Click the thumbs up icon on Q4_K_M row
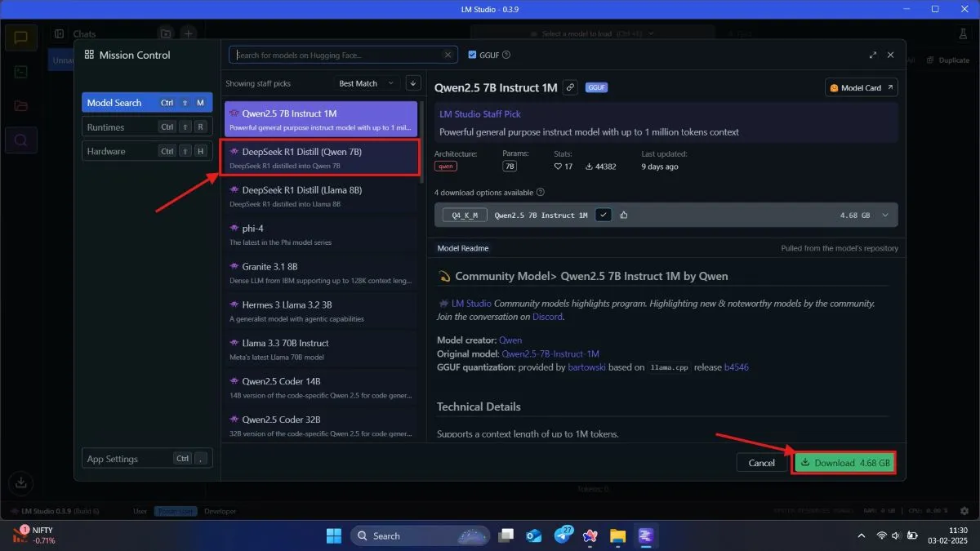This screenshot has width=980, height=551. click(624, 215)
